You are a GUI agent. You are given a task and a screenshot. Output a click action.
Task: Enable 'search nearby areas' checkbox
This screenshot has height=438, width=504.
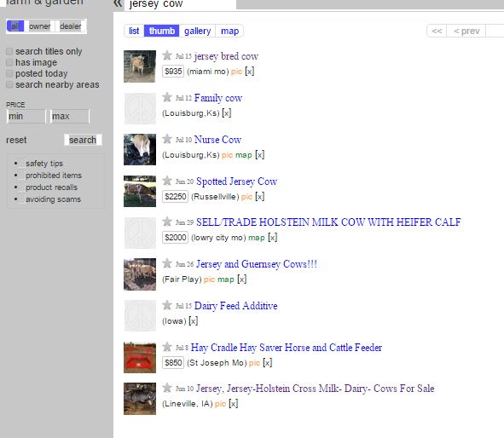(9, 84)
